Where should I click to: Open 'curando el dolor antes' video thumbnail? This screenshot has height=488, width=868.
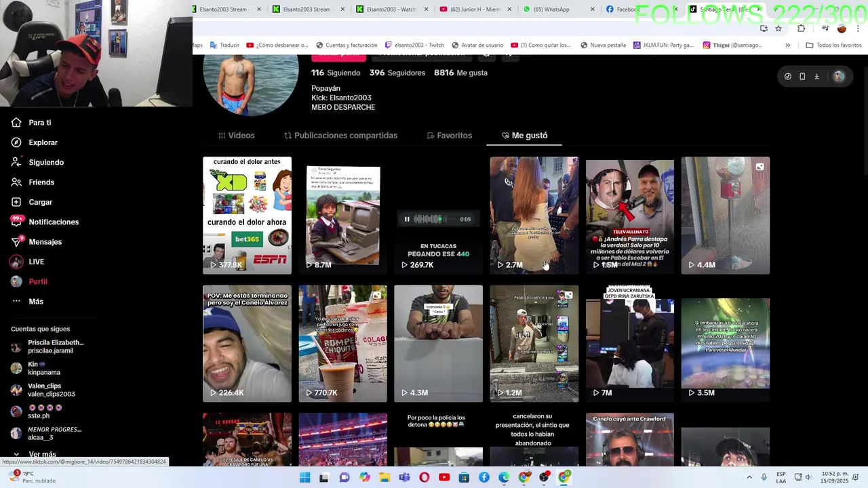pyautogui.click(x=247, y=216)
